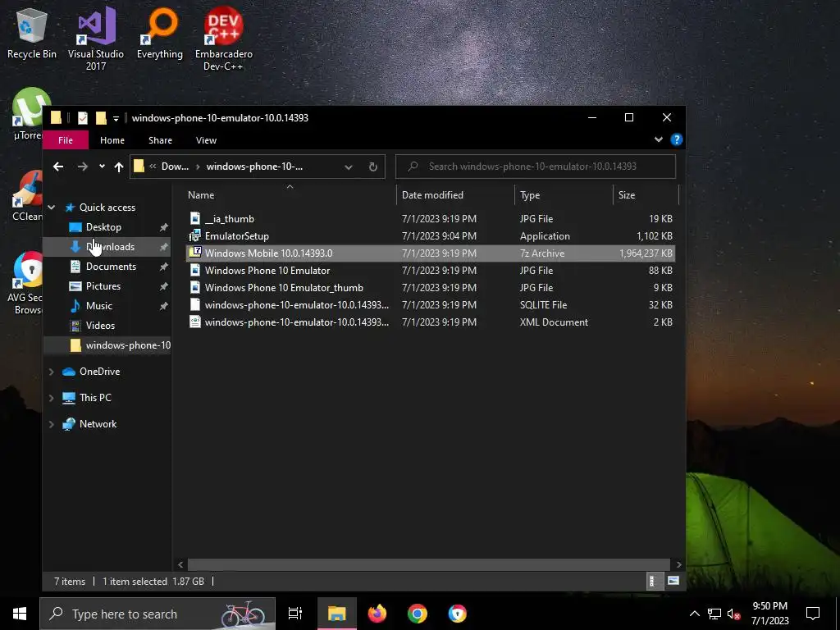
Task: Select Windows Phone 10 Emulator JPG
Action: [430, 271]
